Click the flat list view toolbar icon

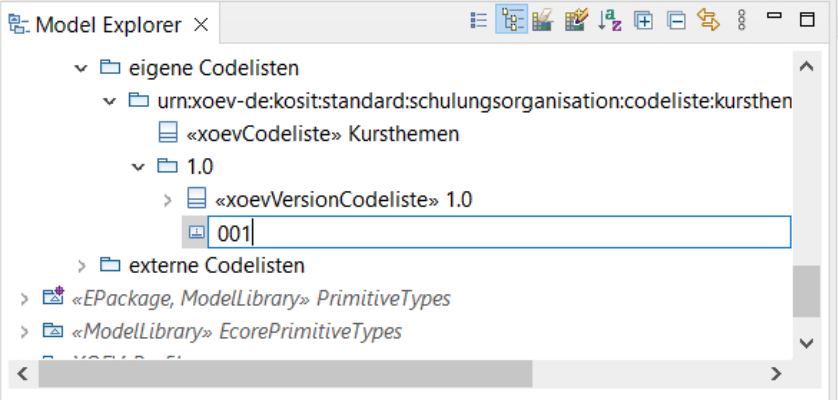(478, 20)
